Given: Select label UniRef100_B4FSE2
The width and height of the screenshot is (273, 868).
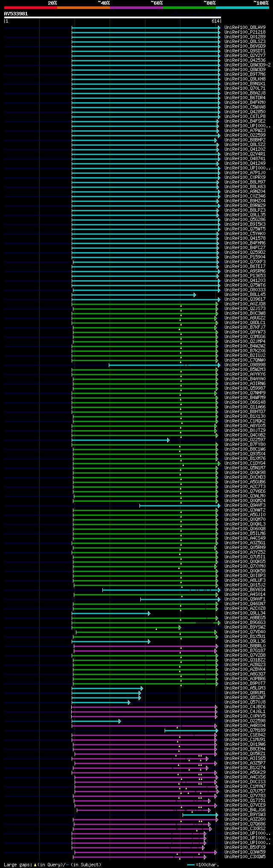Looking at the screenshot, I should (x=245, y=121).
